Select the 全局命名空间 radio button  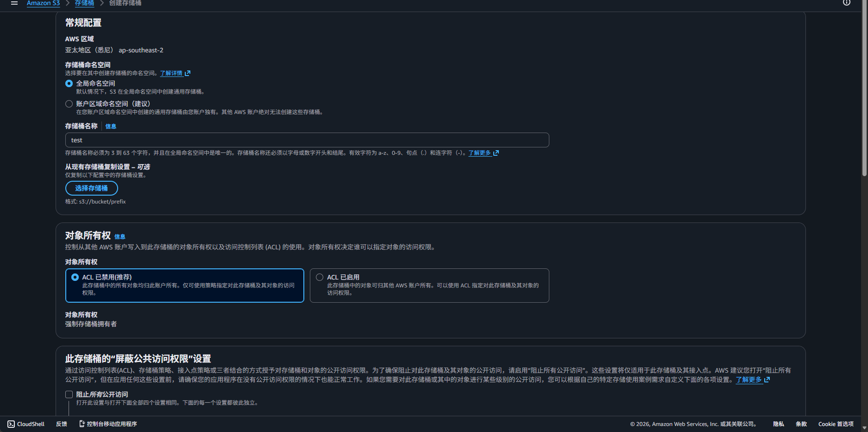[x=69, y=83]
